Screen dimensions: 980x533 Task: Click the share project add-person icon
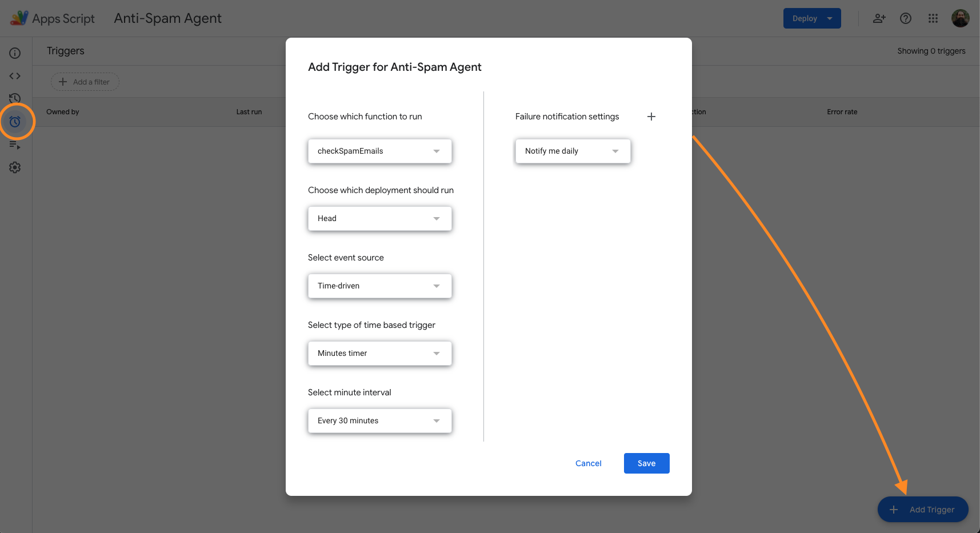[x=879, y=18]
